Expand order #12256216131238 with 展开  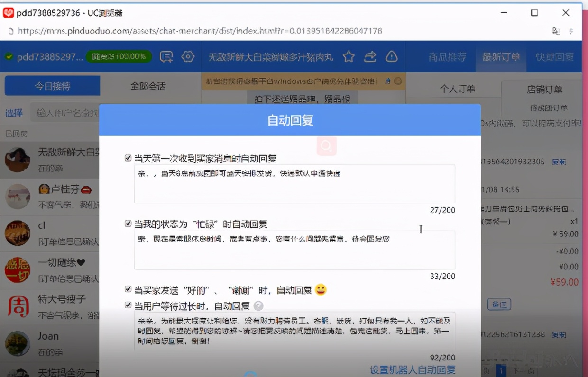tap(559, 334)
